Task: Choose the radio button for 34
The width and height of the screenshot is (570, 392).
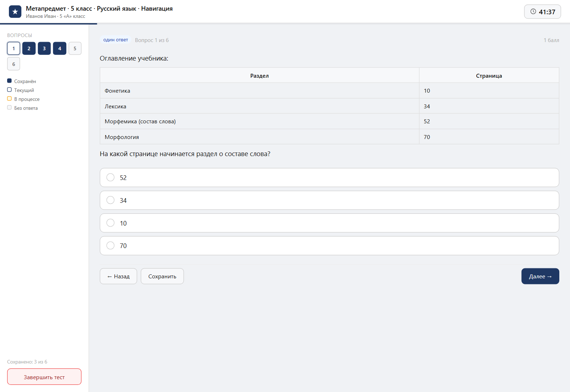Action: tap(110, 200)
